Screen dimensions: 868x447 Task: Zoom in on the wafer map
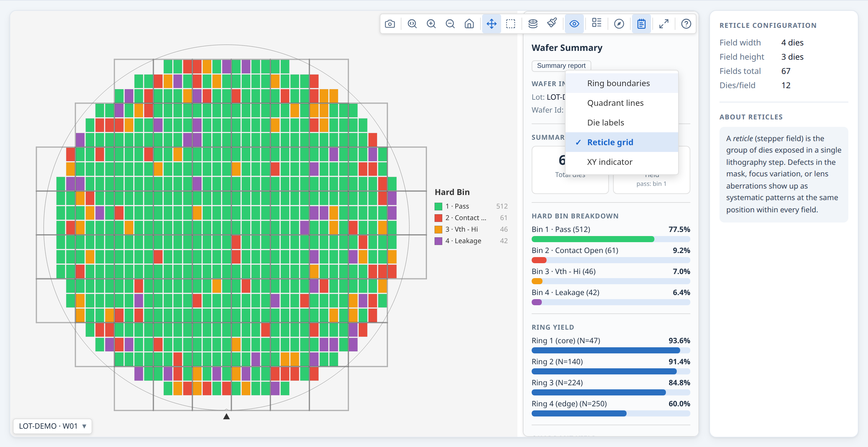pyautogui.click(x=431, y=24)
